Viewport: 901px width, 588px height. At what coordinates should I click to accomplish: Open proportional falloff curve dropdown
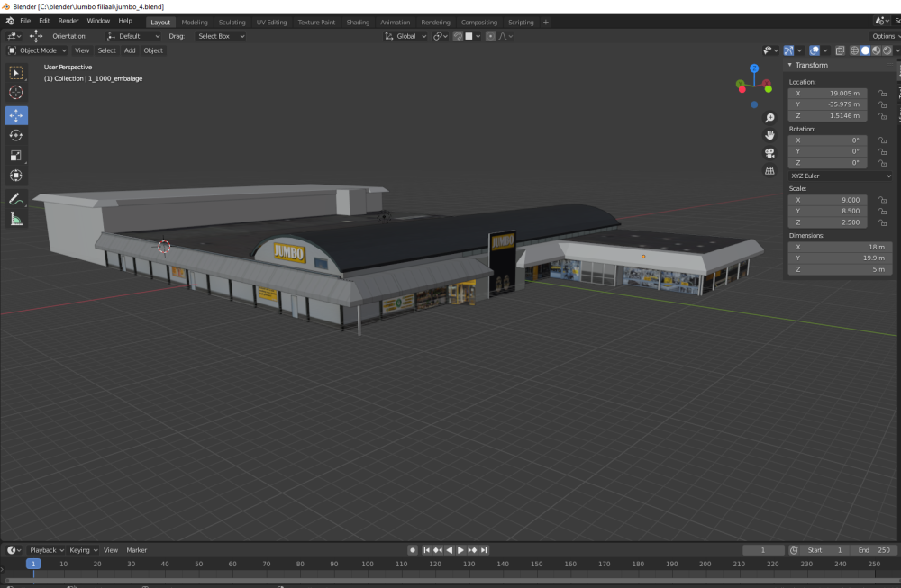coord(505,36)
